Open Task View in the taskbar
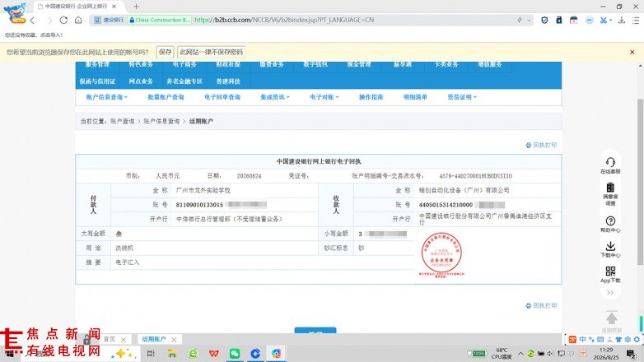644x362 pixels. click(x=151, y=354)
